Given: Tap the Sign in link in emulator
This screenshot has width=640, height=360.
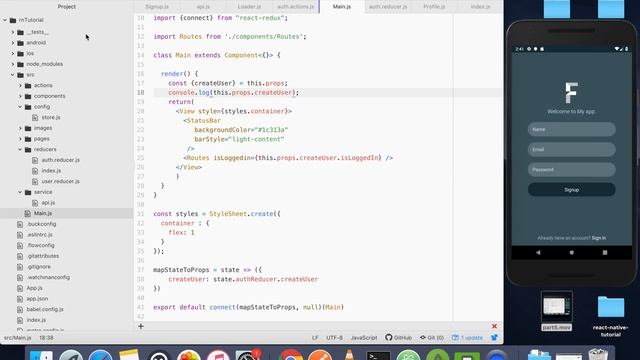Looking at the screenshot, I should (599, 238).
